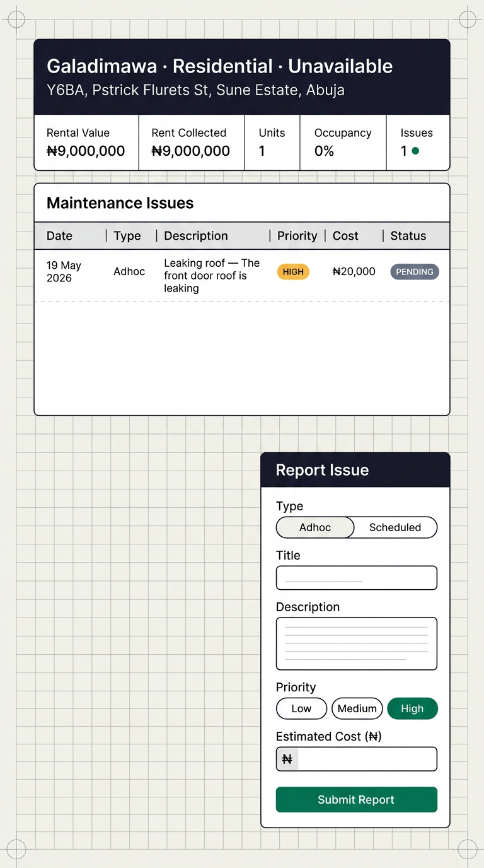Sort by the Date column header

pos(59,236)
